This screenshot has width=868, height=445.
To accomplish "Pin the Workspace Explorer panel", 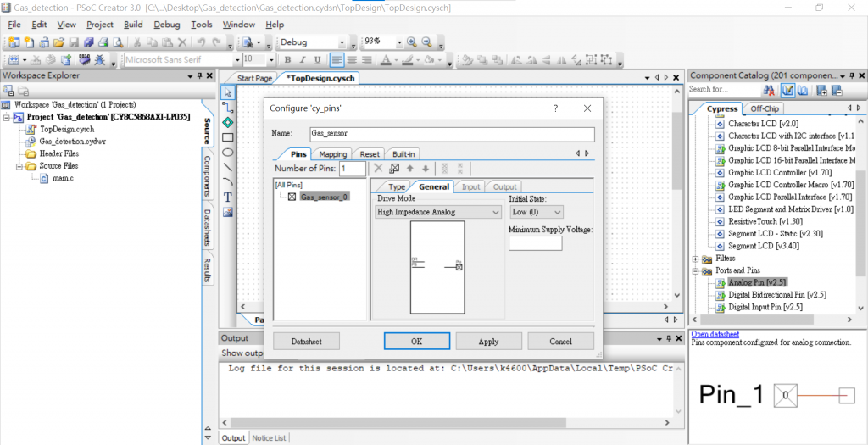I will [199, 75].
